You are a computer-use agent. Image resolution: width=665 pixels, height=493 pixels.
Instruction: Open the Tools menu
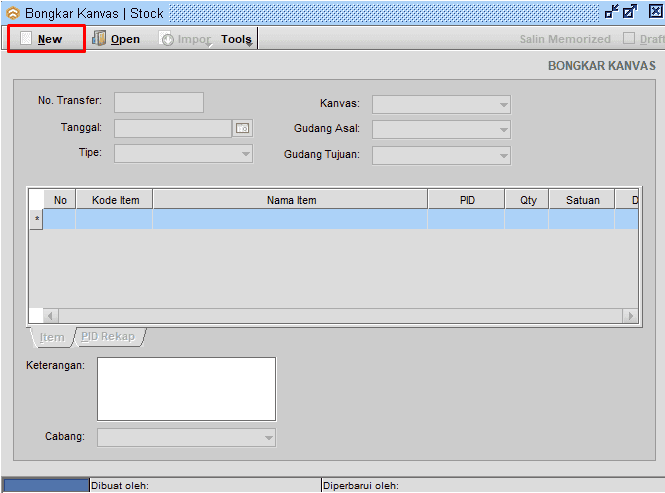click(x=237, y=39)
